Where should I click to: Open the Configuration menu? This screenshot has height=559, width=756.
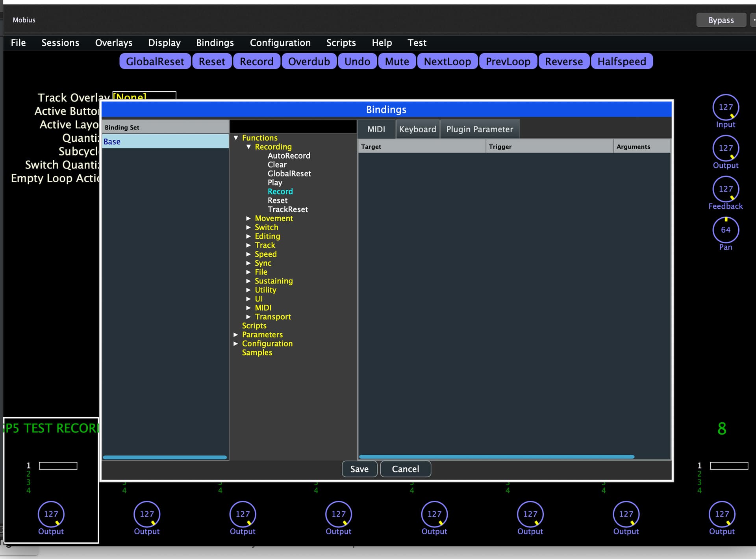pos(280,43)
